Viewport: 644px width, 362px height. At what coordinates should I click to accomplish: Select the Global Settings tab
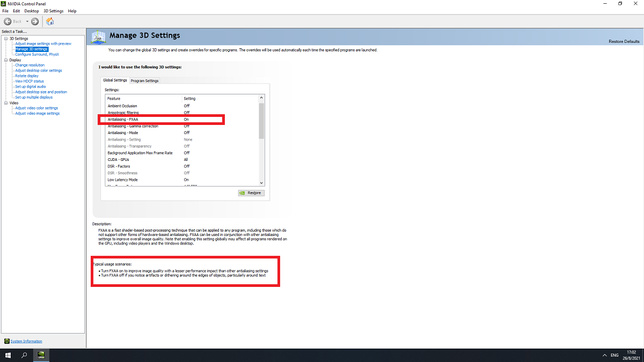click(115, 80)
